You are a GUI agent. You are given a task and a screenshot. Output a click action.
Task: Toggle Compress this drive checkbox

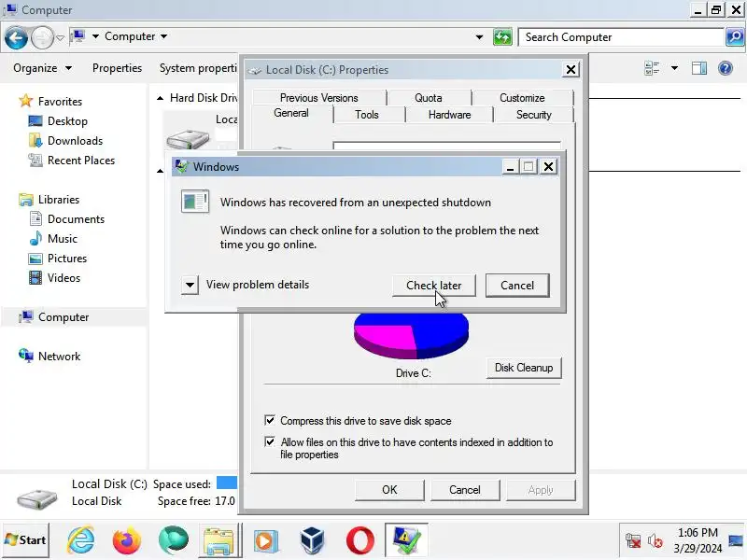(270, 420)
